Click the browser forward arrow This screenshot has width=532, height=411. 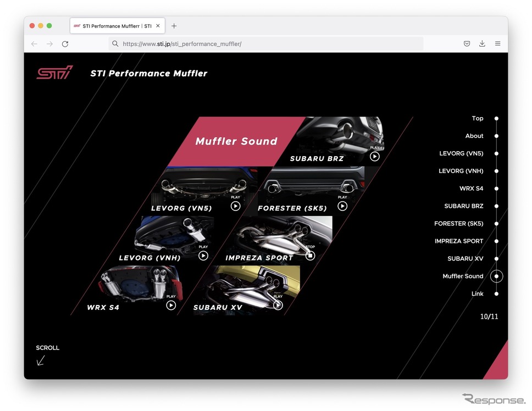(49, 44)
